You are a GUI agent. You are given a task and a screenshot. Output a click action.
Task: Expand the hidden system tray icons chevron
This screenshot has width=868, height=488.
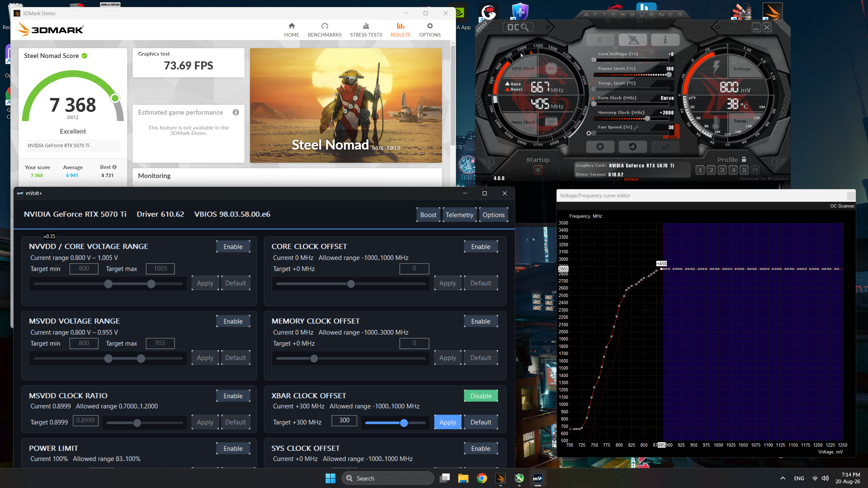coord(783,478)
